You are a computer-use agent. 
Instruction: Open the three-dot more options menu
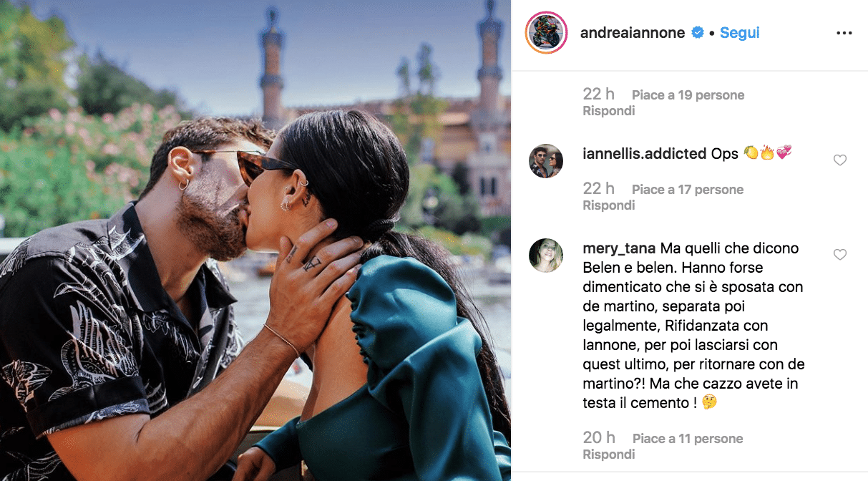(x=844, y=33)
